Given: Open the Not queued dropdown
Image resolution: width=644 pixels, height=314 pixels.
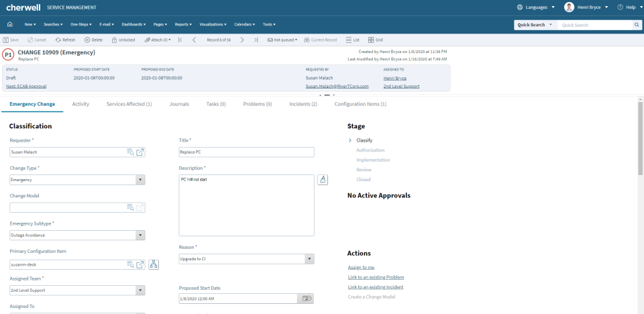Looking at the screenshot, I should 282,40.
